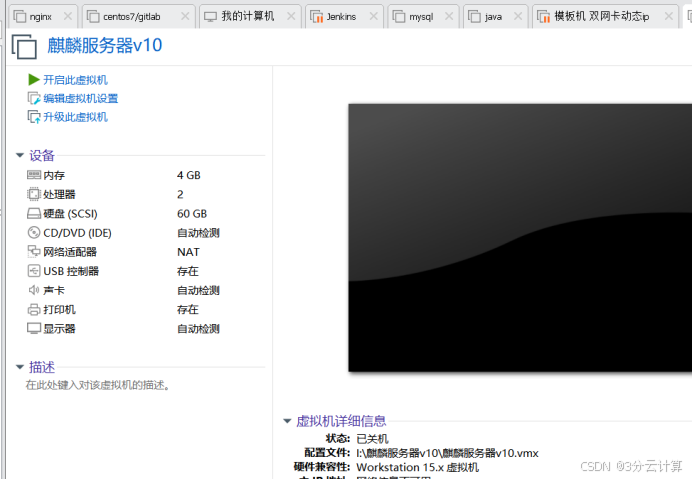Viewport: 692px width, 480px height.
Task: Select the 显示器 device label
Action: click(60, 329)
